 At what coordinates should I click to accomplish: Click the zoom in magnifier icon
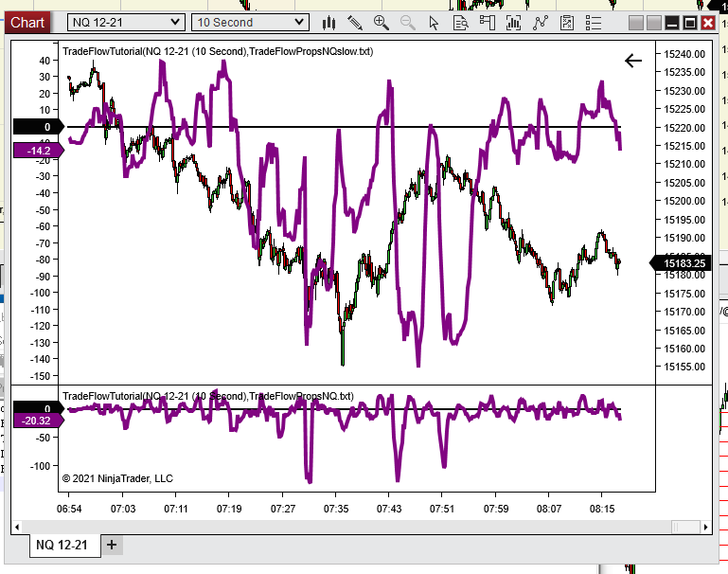pyautogui.click(x=382, y=23)
